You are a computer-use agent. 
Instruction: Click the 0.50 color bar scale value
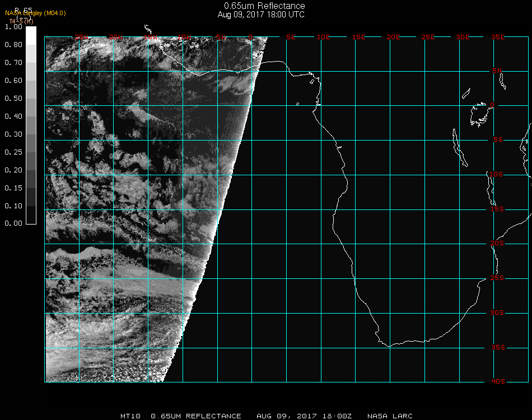tap(13, 99)
